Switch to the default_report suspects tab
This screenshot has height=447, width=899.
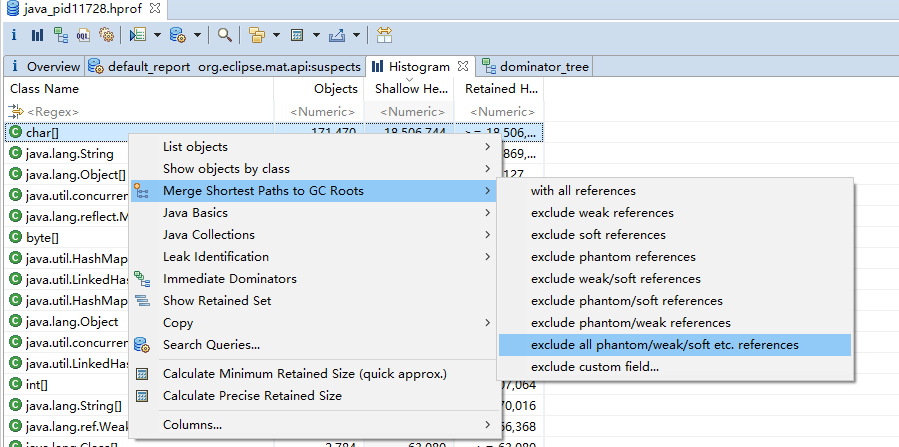tap(225, 67)
